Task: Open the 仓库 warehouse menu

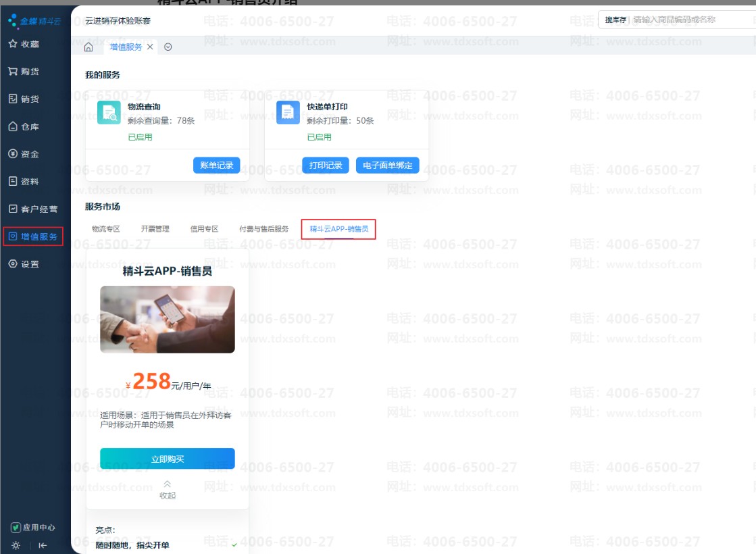Action: [24, 126]
